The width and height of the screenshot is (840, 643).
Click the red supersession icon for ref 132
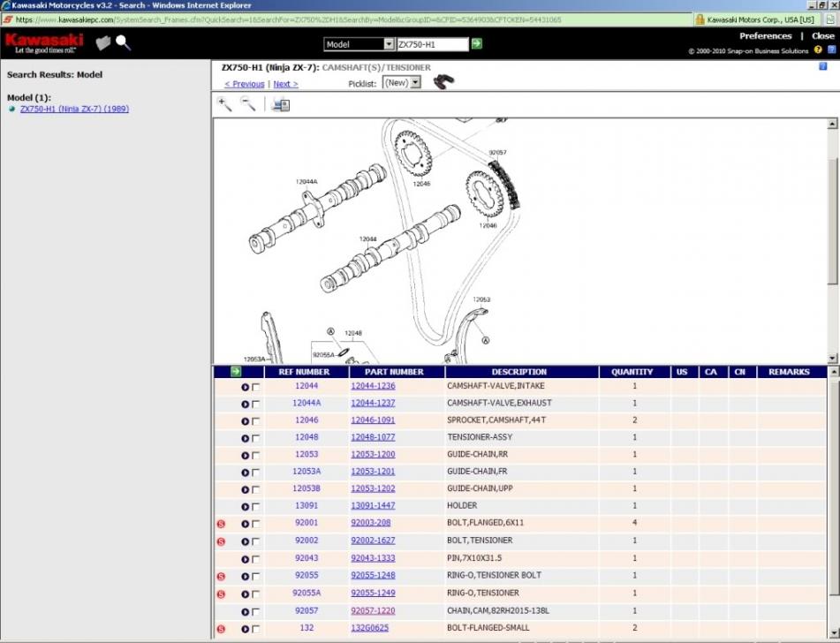pyautogui.click(x=221, y=629)
